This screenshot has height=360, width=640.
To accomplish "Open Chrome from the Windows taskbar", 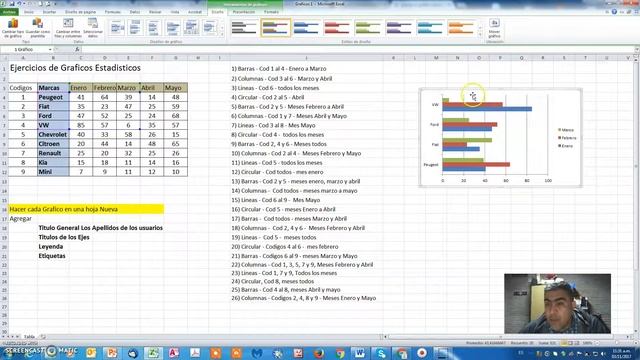I will coord(339,353).
